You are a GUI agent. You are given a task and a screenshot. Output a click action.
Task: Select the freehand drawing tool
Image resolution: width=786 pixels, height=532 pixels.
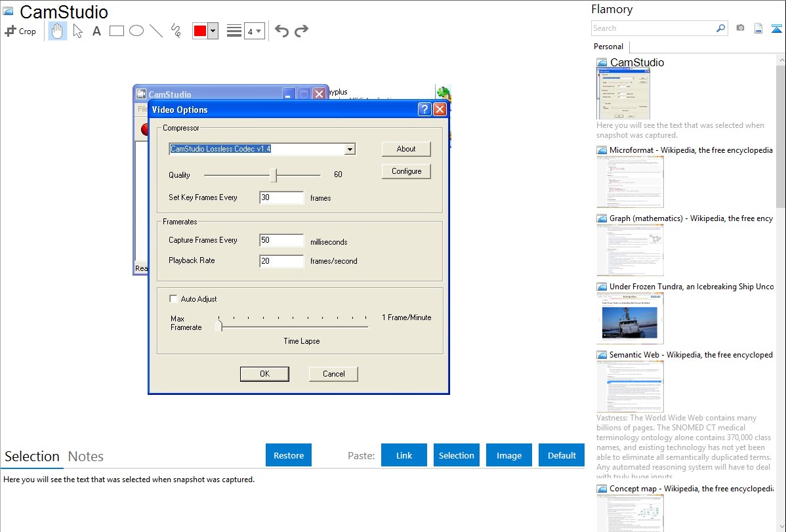[176, 31]
